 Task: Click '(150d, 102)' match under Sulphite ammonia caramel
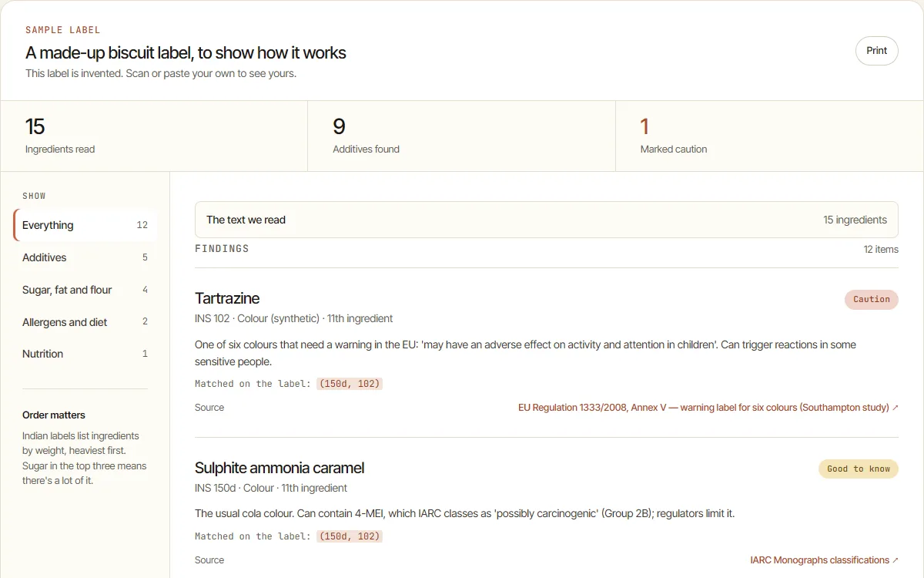point(350,536)
